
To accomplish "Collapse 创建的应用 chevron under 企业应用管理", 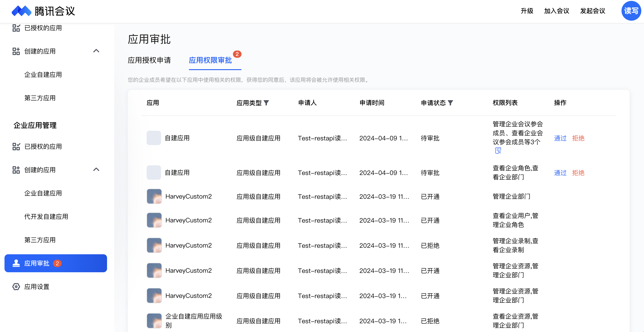I will tap(96, 170).
